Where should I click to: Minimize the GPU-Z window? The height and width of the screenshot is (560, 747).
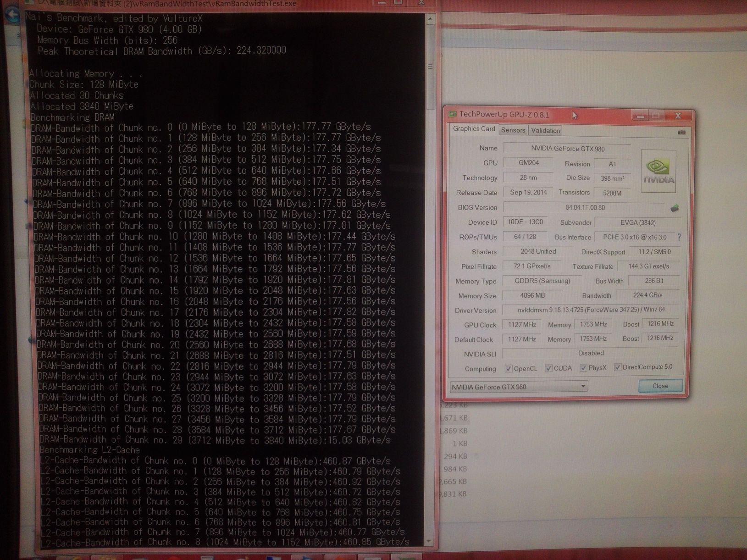[640, 116]
